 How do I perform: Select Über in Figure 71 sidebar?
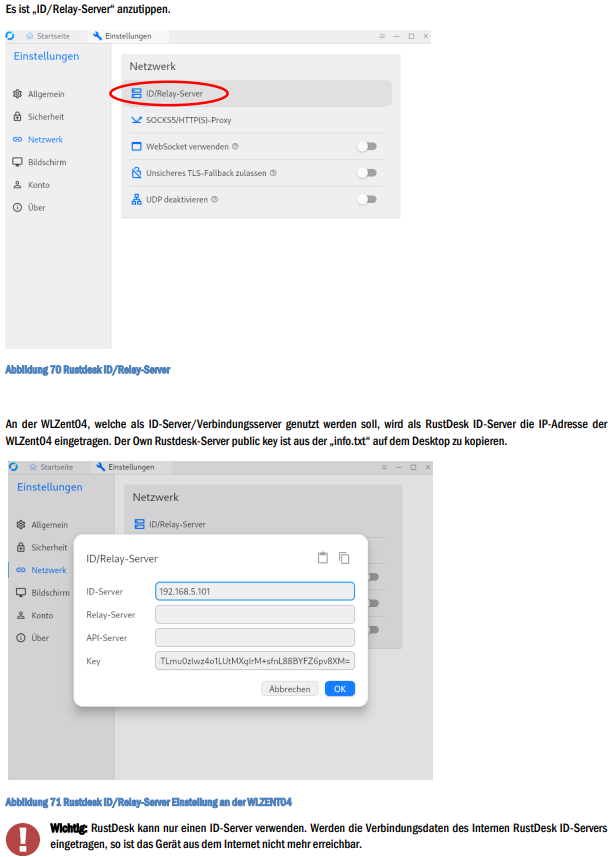(x=33, y=638)
